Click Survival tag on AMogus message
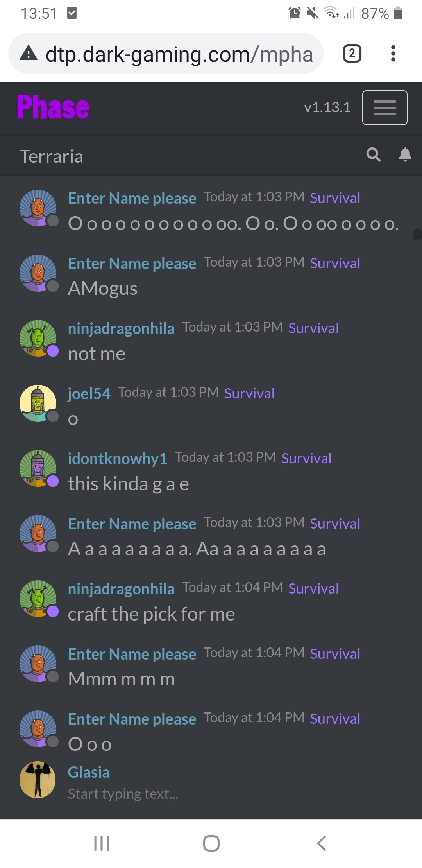 click(335, 263)
